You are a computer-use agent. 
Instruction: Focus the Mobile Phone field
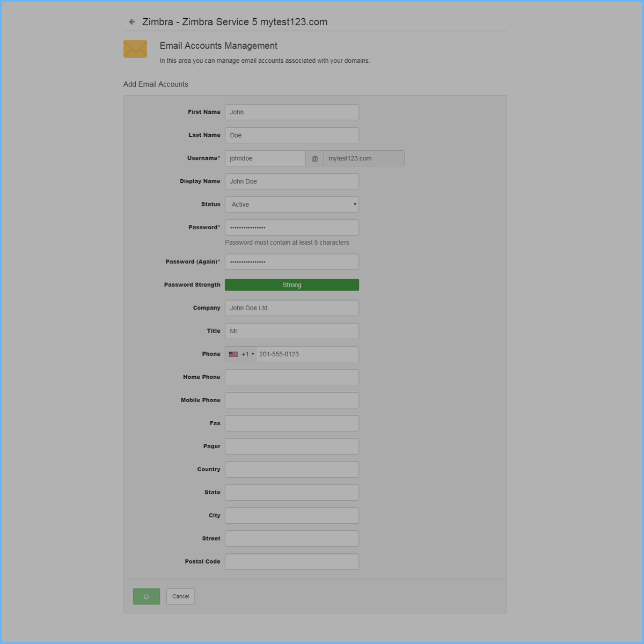[x=292, y=400]
